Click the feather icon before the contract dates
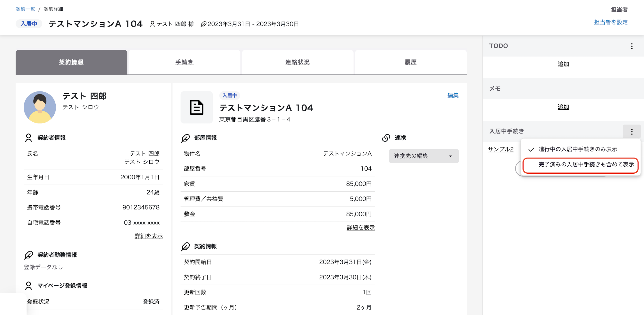 pos(203,24)
